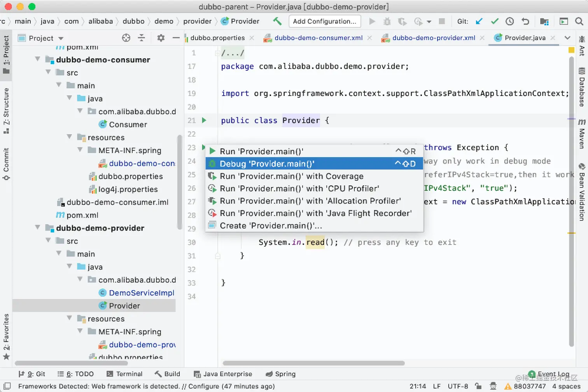This screenshot has width=588, height=392.
Task: Click the warning triangle memory indicator
Action: pyautogui.click(x=508, y=386)
